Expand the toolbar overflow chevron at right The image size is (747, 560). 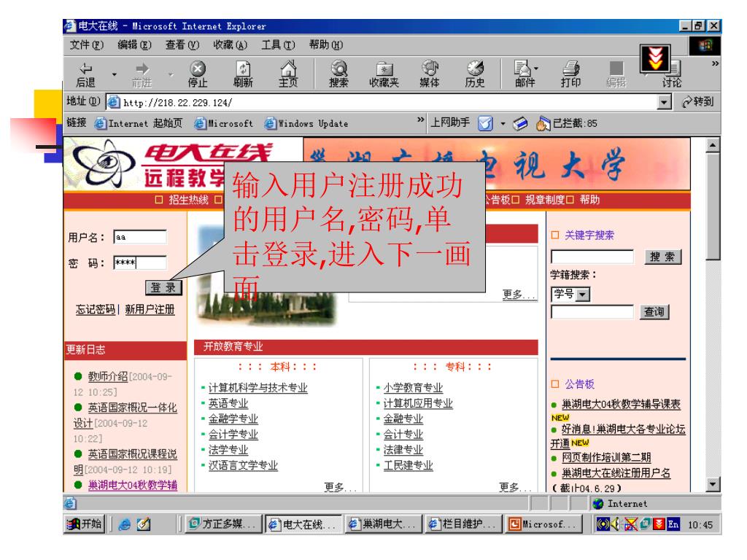715,63
